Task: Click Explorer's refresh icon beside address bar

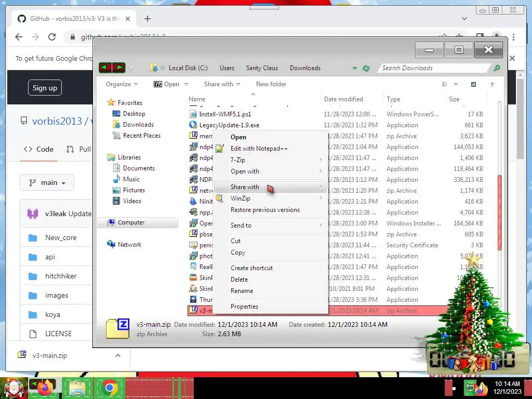Action: pos(366,68)
